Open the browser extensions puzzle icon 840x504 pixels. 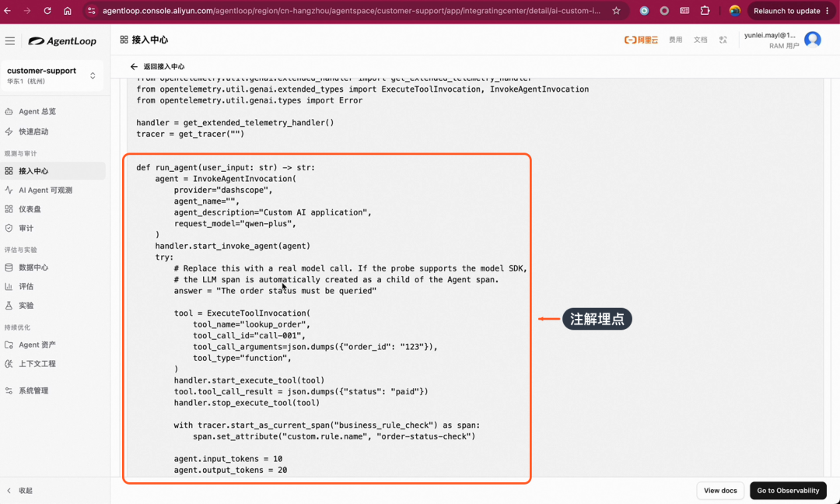click(705, 11)
